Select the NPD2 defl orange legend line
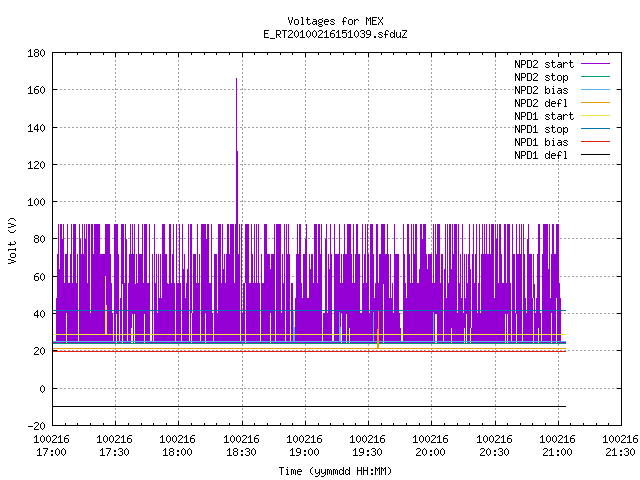This screenshot has height=480, width=640. coord(595,103)
